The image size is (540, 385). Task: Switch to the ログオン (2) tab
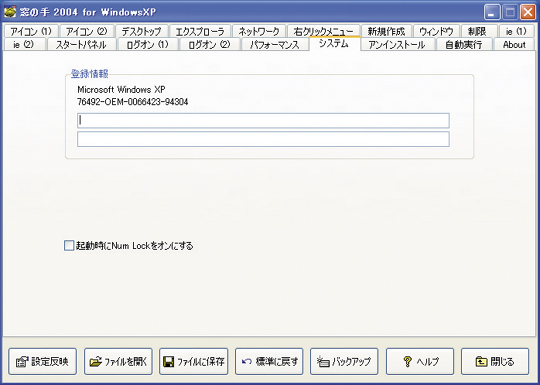210,44
